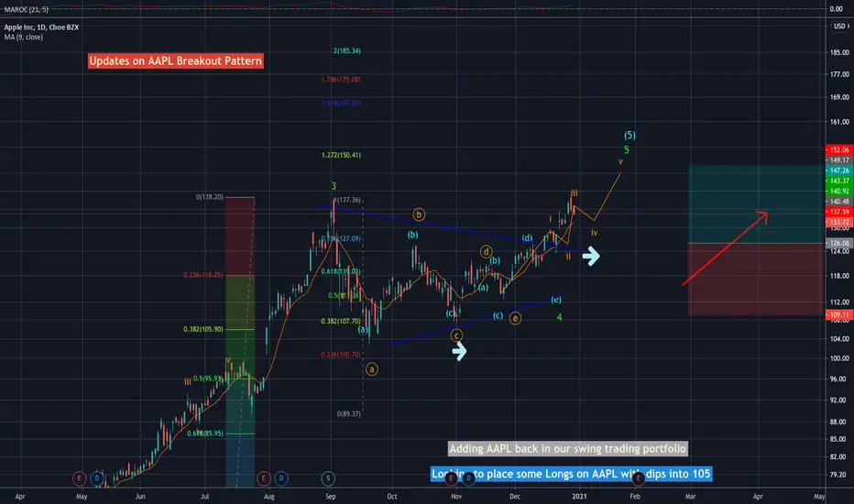The width and height of the screenshot is (854, 504).
Task: Select the 2(185.34) Fibonacci level label
Action: 347,50
